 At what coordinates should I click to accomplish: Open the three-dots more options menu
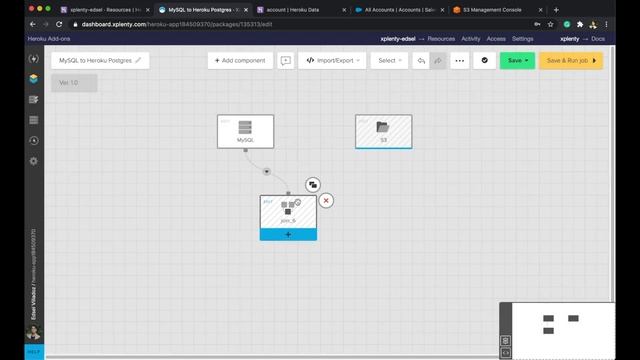pos(460,60)
